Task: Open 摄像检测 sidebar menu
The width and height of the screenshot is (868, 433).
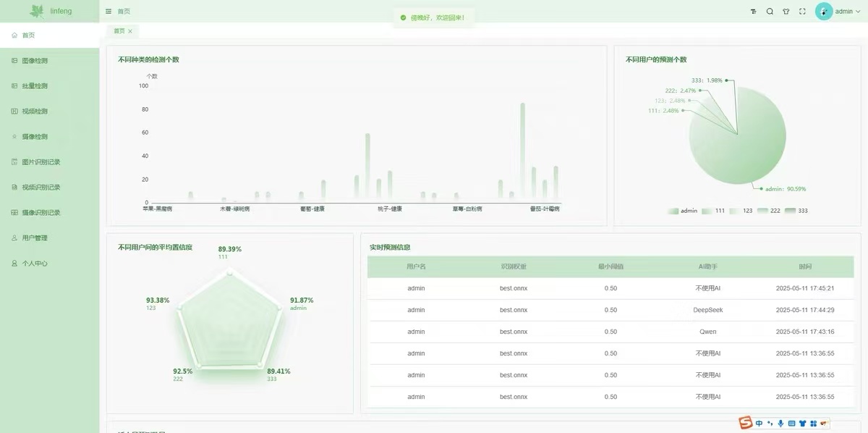Action: (x=49, y=137)
